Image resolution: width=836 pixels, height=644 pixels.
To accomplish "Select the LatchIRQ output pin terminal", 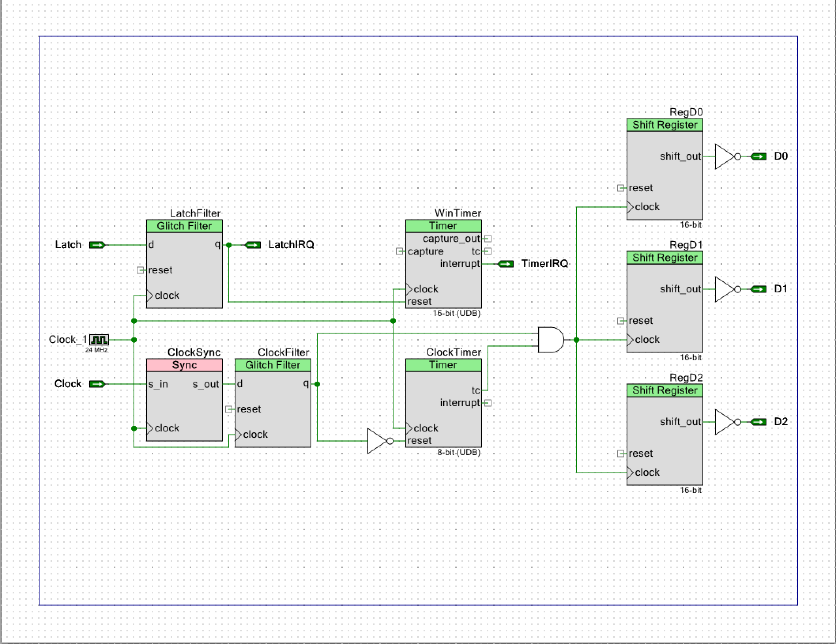I will 253,245.
